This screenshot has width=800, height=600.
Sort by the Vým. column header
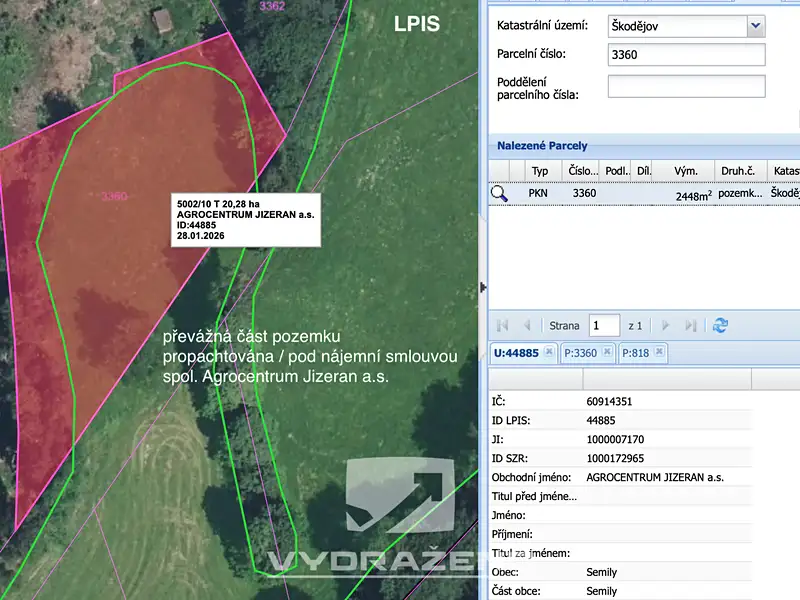click(685, 171)
